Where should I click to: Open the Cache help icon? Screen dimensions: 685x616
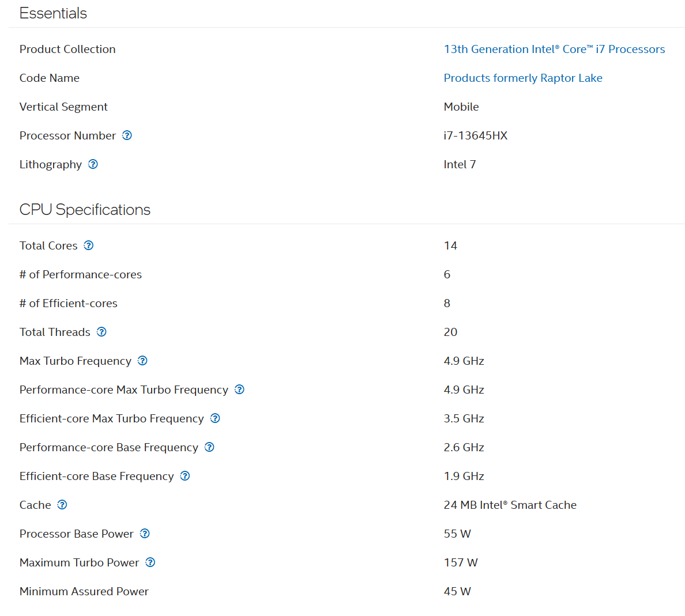[62, 505]
